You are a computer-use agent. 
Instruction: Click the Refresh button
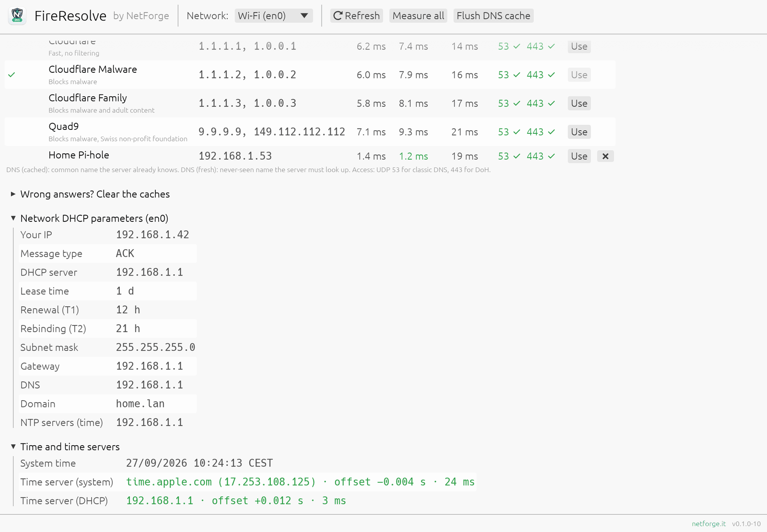[357, 16]
